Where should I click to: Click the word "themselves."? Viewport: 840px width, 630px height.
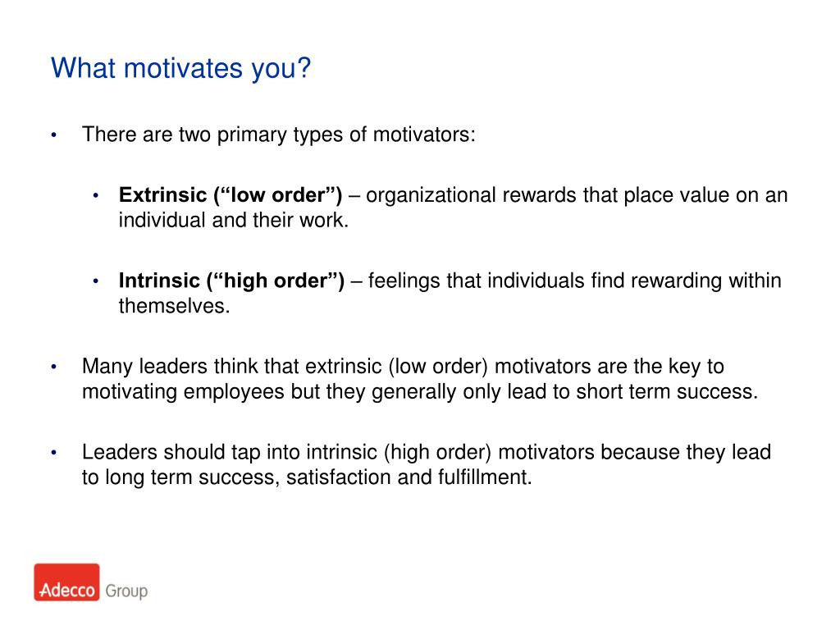point(174,306)
